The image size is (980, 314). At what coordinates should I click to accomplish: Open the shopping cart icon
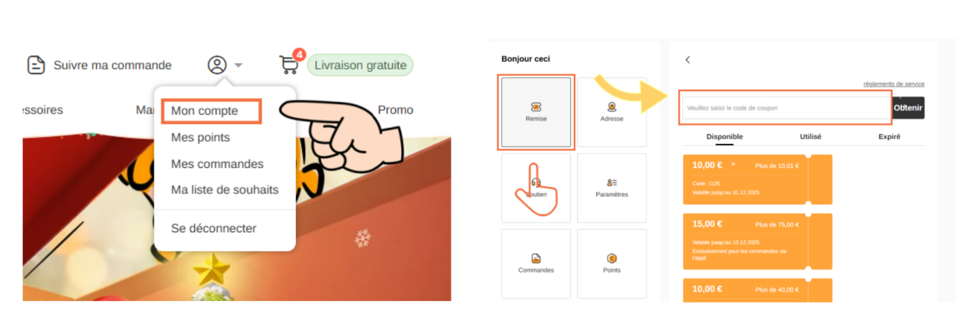pos(289,64)
